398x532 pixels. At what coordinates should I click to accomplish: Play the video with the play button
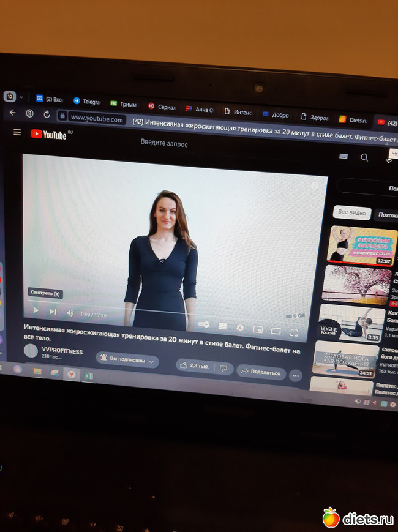pos(36,310)
